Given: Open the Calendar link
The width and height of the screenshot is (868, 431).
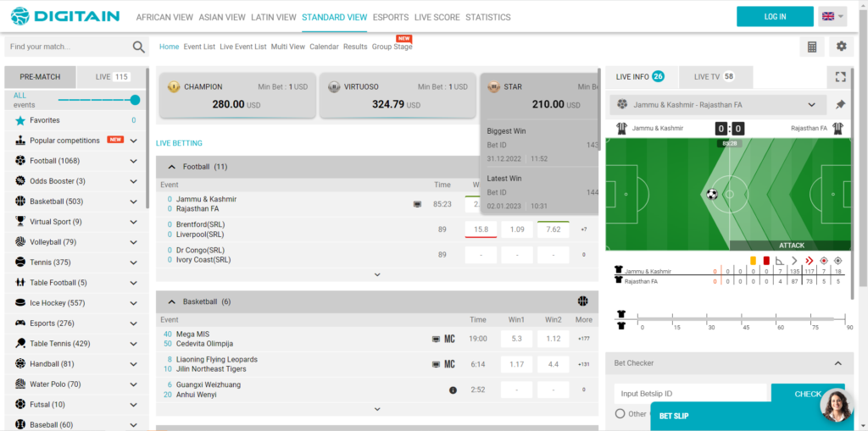Looking at the screenshot, I should pyautogui.click(x=324, y=47).
